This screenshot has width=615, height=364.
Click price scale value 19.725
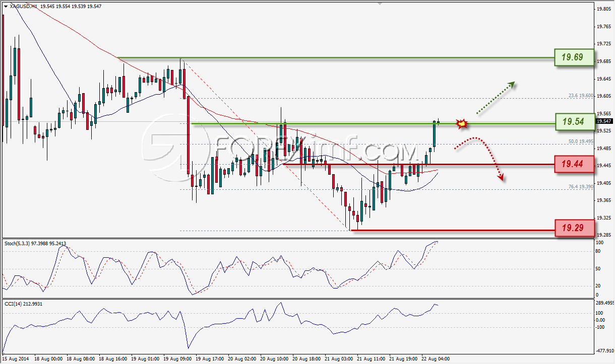tap(603, 44)
